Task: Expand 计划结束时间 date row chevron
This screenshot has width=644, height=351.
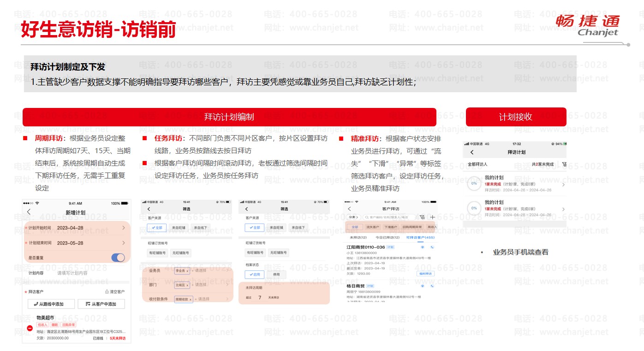Action: 123,243
